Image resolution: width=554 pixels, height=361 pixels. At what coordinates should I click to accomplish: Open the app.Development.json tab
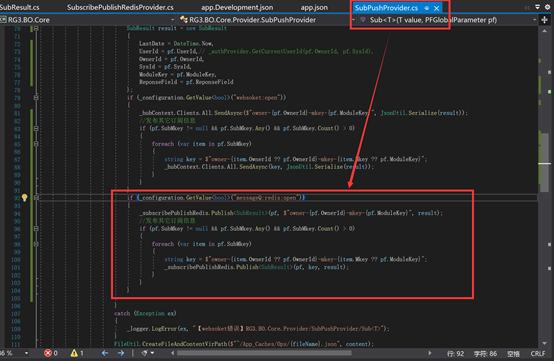[237, 7]
